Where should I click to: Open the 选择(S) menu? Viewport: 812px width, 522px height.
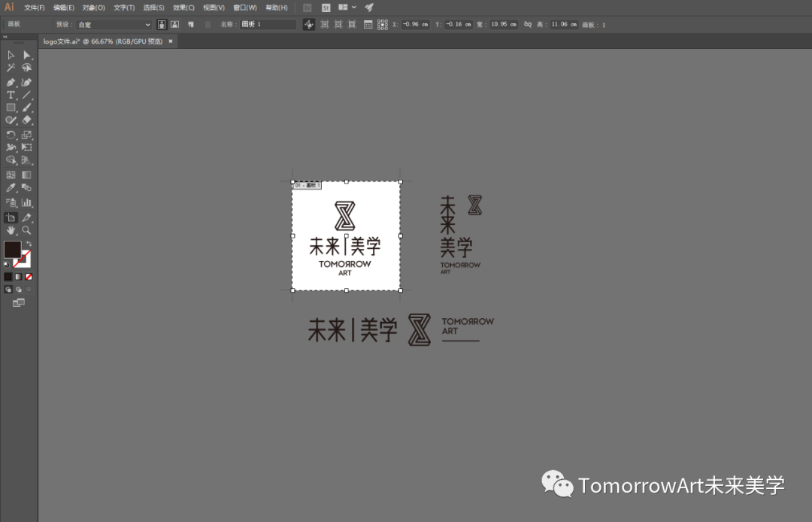(x=154, y=8)
